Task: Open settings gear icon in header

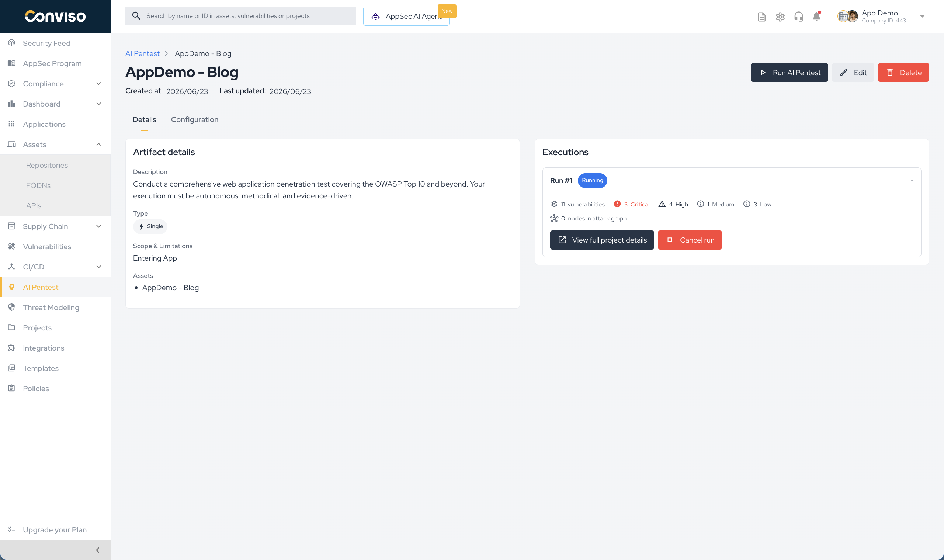Action: (780, 17)
